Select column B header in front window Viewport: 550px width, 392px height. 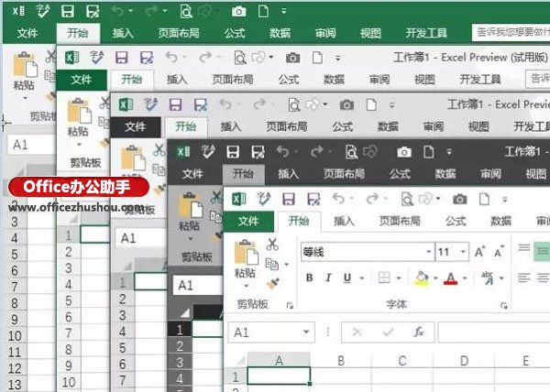pyautogui.click(x=341, y=360)
